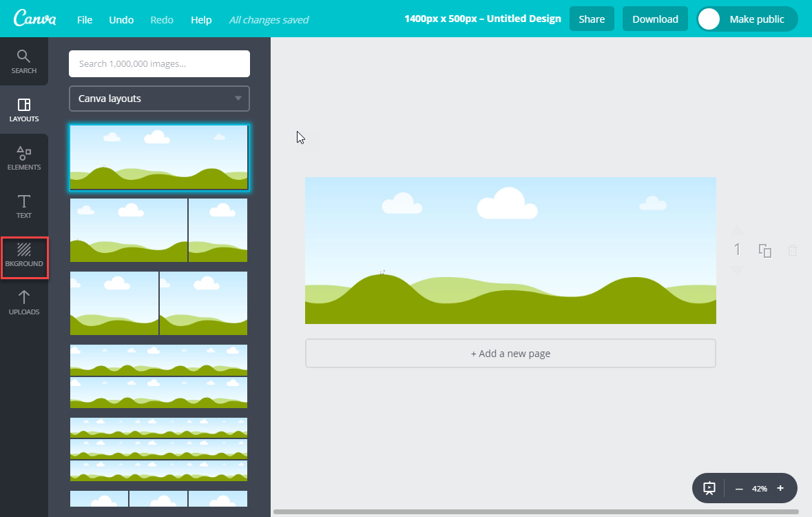Click the copy page icon
The image size is (812, 517).
(x=765, y=251)
